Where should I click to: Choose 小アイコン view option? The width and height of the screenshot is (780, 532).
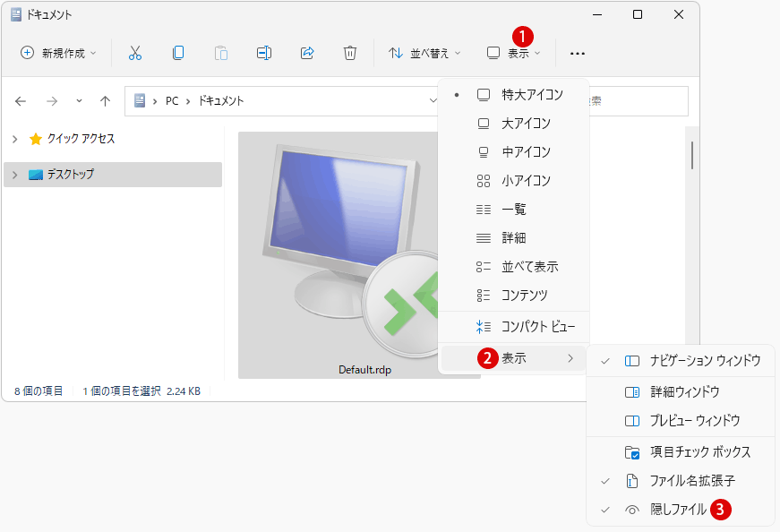click(513, 181)
